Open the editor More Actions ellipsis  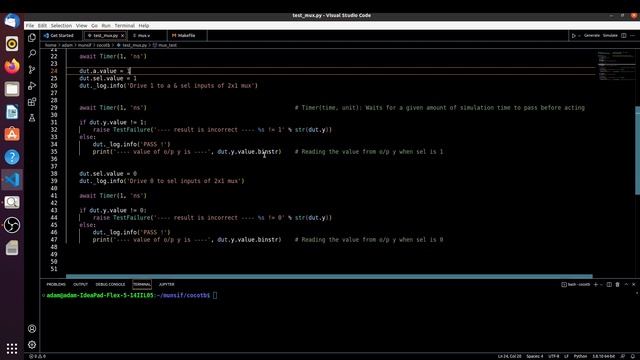633,36
